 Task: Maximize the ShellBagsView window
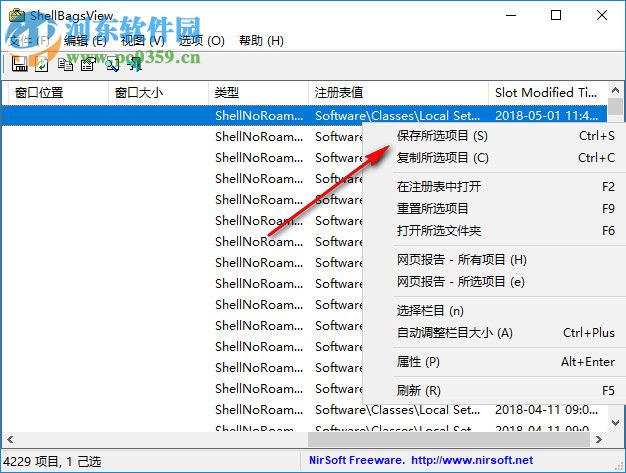556,16
